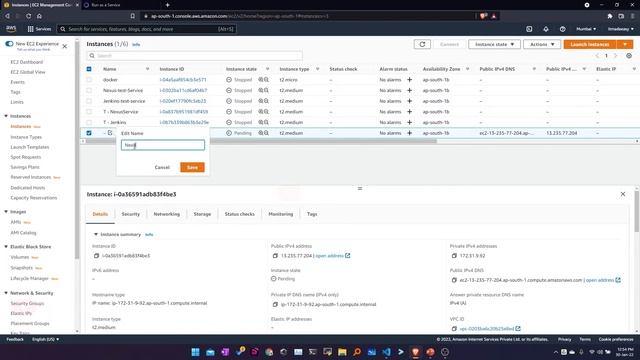Open Visual Studio Code from taskbar

386,352
